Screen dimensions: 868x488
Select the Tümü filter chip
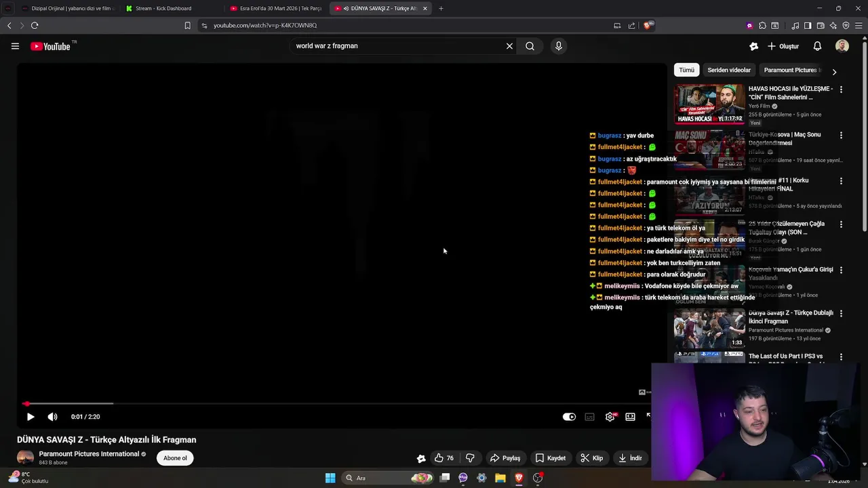point(687,70)
